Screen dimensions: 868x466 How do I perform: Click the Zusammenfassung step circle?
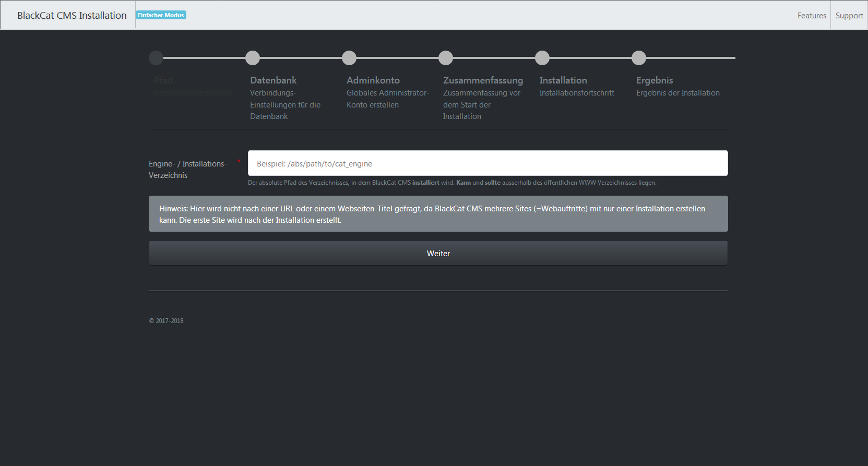(x=446, y=58)
